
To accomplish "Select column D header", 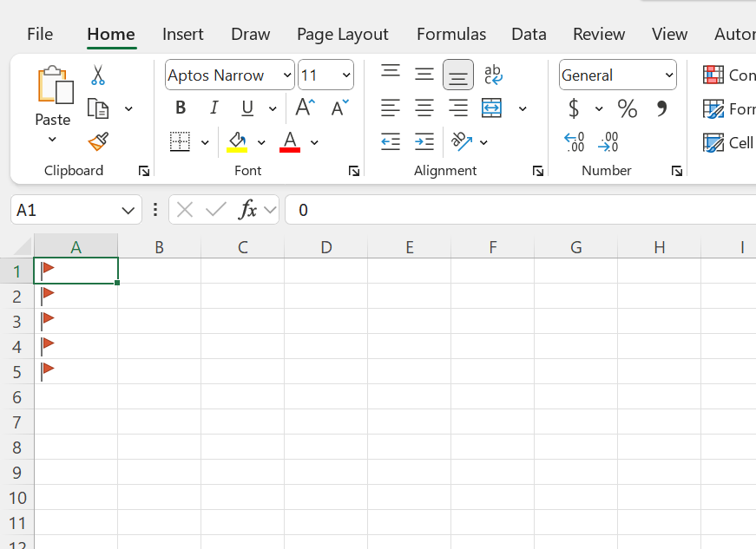I will [326, 247].
